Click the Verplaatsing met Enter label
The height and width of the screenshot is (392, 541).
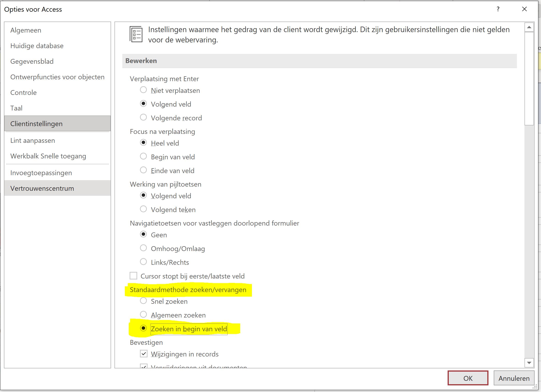point(164,79)
